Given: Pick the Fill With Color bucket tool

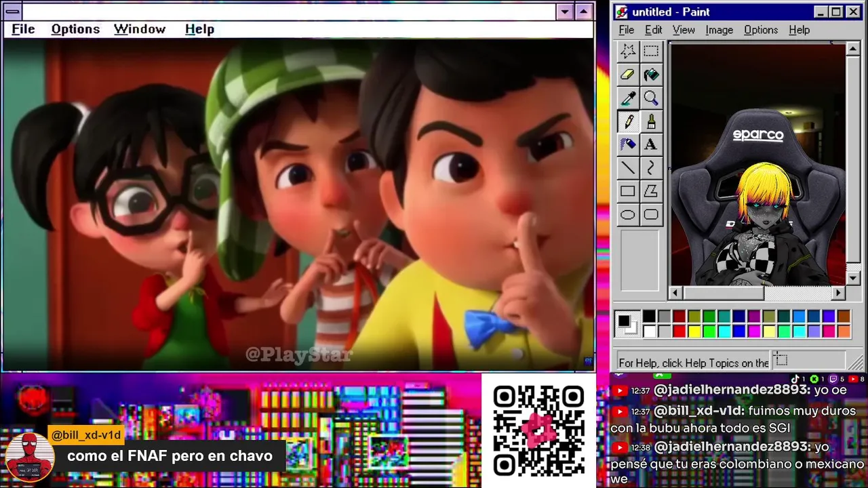Looking at the screenshot, I should pyautogui.click(x=651, y=75).
